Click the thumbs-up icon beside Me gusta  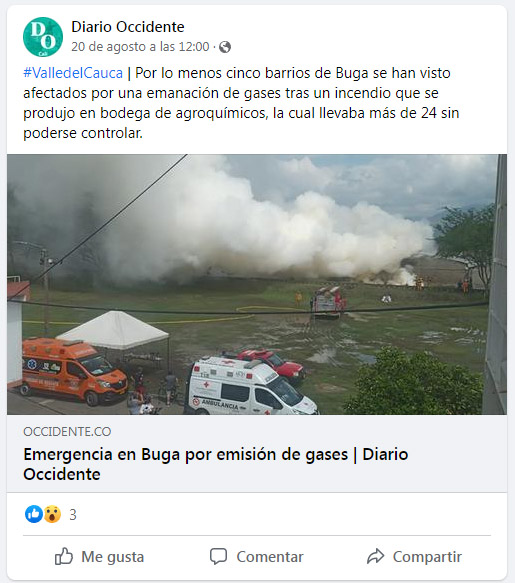pos(64,557)
